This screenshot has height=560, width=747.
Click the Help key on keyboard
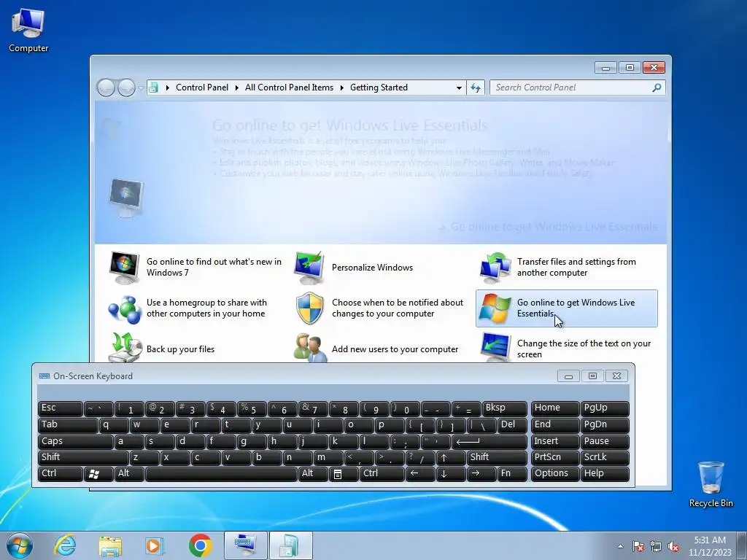point(605,474)
